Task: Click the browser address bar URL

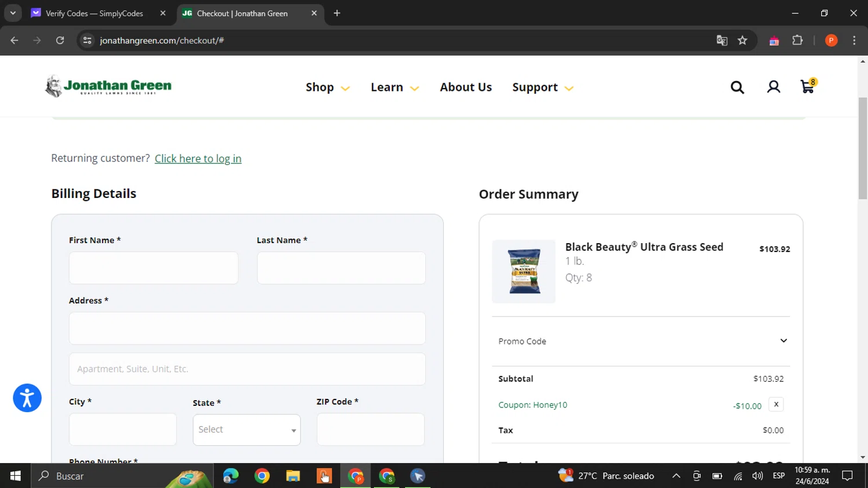Action: point(162,41)
